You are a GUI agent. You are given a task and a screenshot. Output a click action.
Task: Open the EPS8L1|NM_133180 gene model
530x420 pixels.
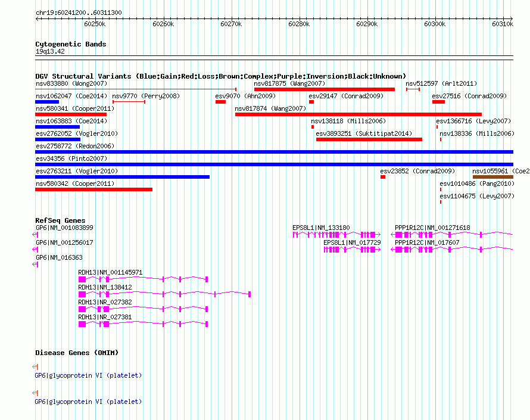coord(336,235)
